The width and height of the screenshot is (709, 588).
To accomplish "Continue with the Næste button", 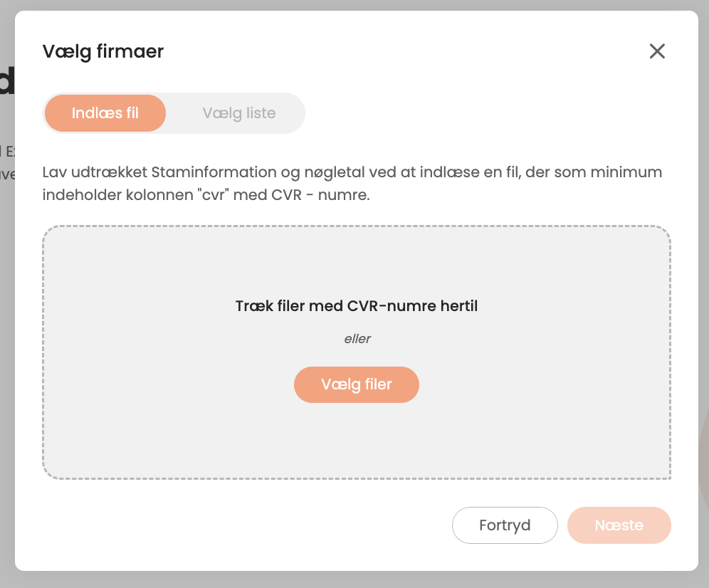I will pos(619,525).
